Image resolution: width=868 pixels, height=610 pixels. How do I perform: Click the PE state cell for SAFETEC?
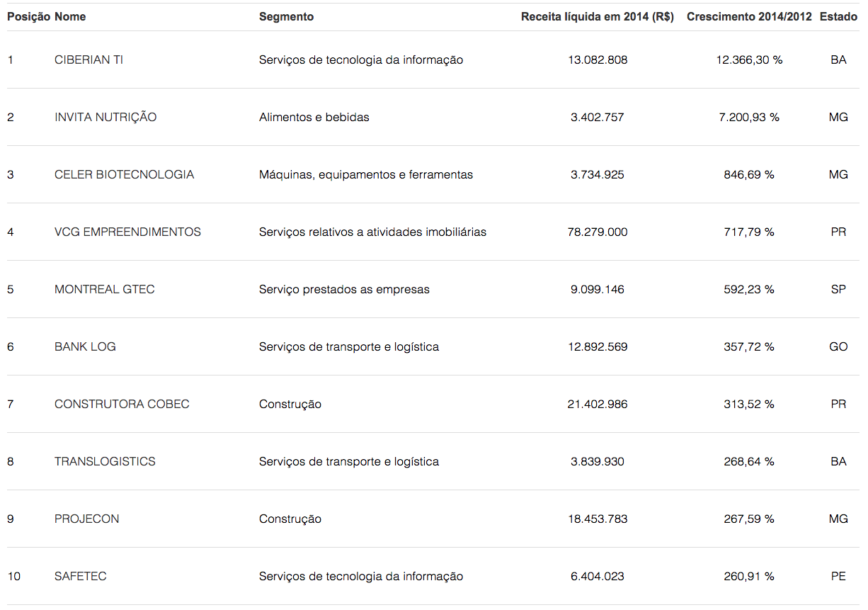point(838,577)
